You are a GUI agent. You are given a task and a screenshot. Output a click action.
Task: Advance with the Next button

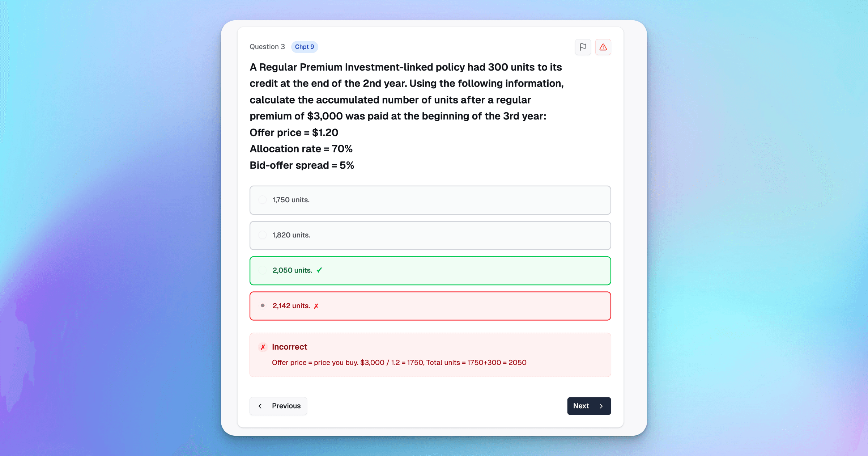pos(588,406)
